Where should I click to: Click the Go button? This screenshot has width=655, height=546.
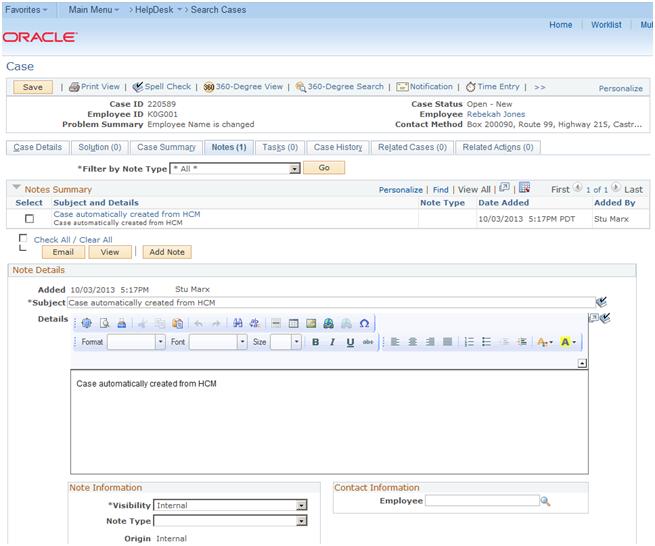324,168
